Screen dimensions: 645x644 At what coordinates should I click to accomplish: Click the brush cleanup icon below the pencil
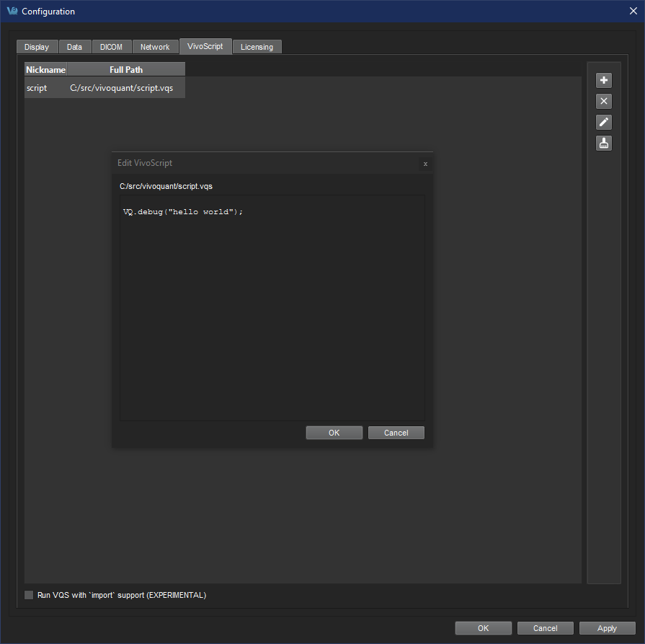[x=603, y=143]
